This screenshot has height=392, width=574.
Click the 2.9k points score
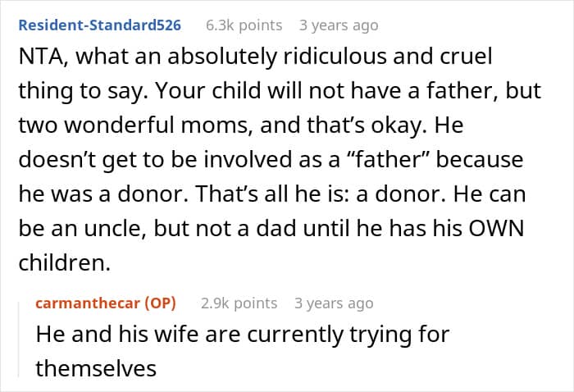pos(239,303)
